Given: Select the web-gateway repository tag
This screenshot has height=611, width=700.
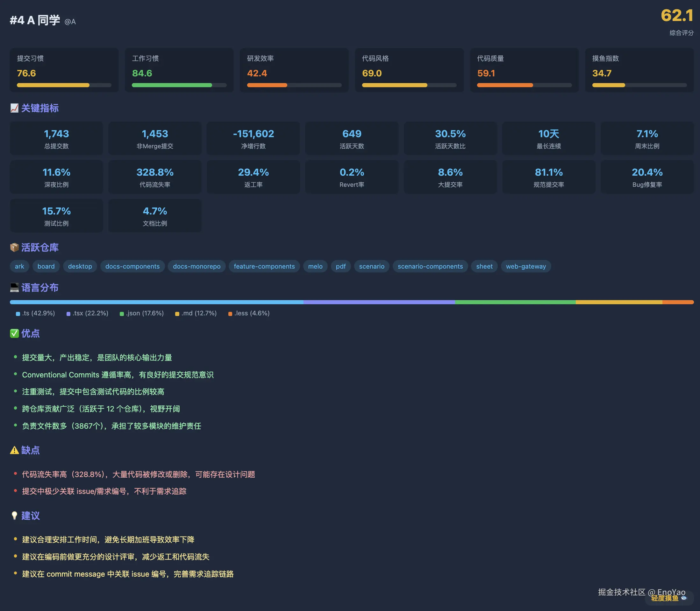Looking at the screenshot, I should click(526, 266).
